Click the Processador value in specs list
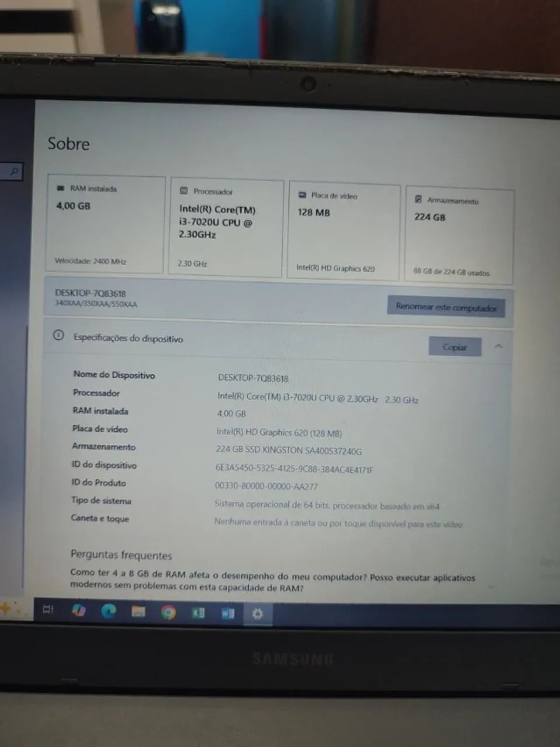Image resolution: width=560 pixels, height=747 pixels. coord(318,397)
